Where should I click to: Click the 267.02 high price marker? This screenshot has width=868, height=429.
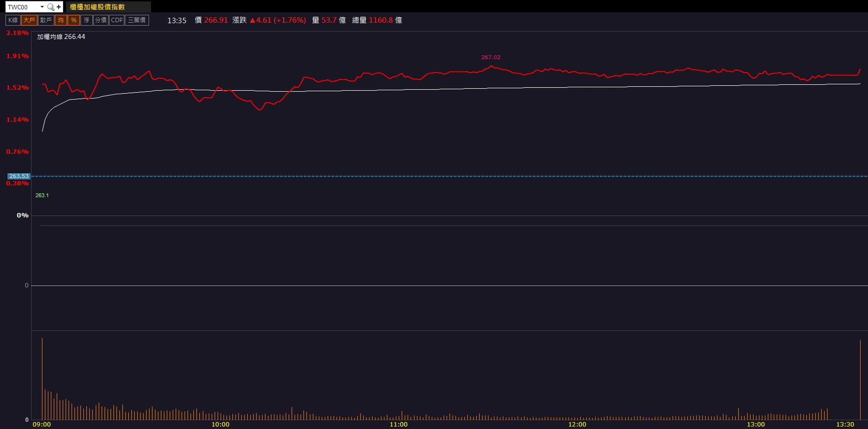tap(491, 57)
